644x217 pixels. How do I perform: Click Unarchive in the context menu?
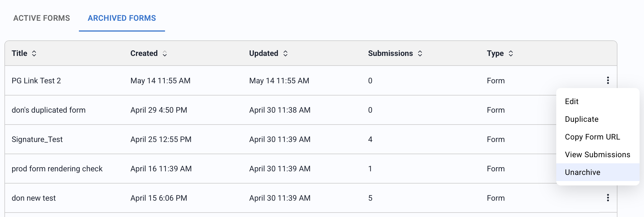(x=582, y=172)
